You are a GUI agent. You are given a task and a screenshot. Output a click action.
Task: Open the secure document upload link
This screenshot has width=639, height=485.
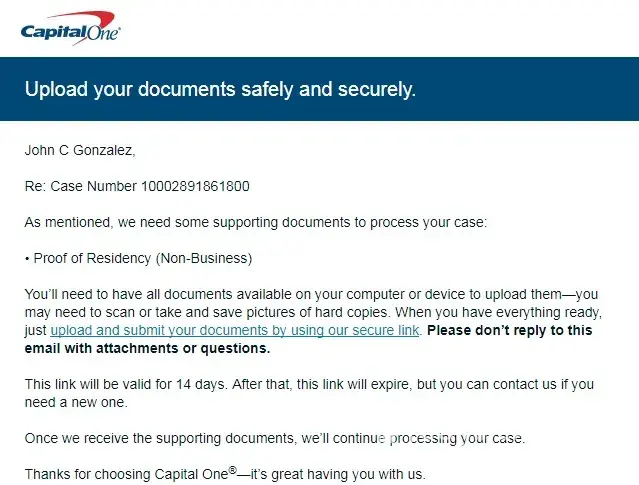[234, 330]
